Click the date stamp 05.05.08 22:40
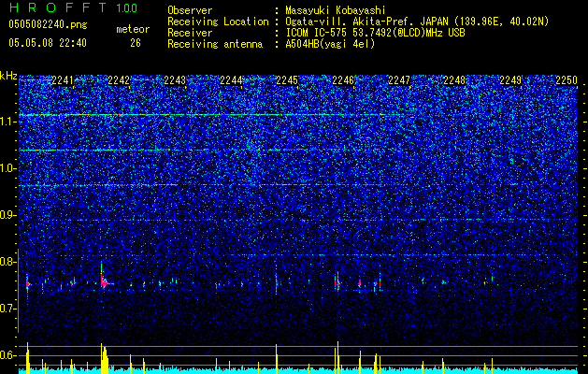 (x=48, y=43)
